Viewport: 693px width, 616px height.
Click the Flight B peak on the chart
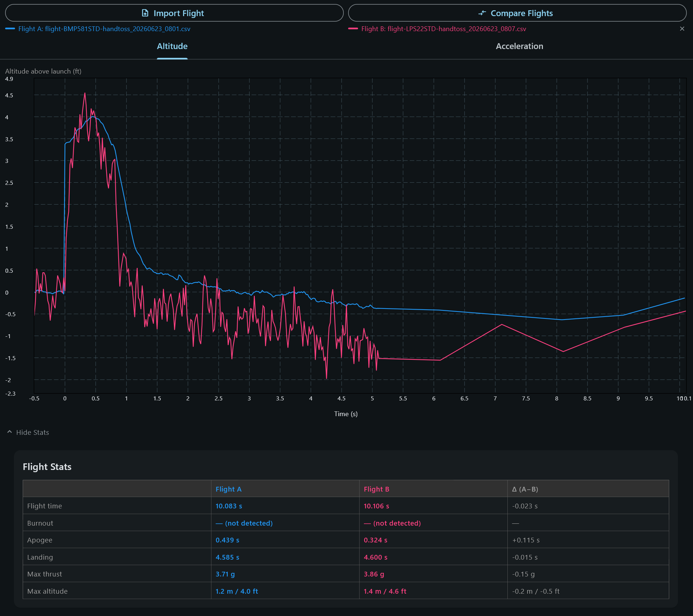coord(85,93)
